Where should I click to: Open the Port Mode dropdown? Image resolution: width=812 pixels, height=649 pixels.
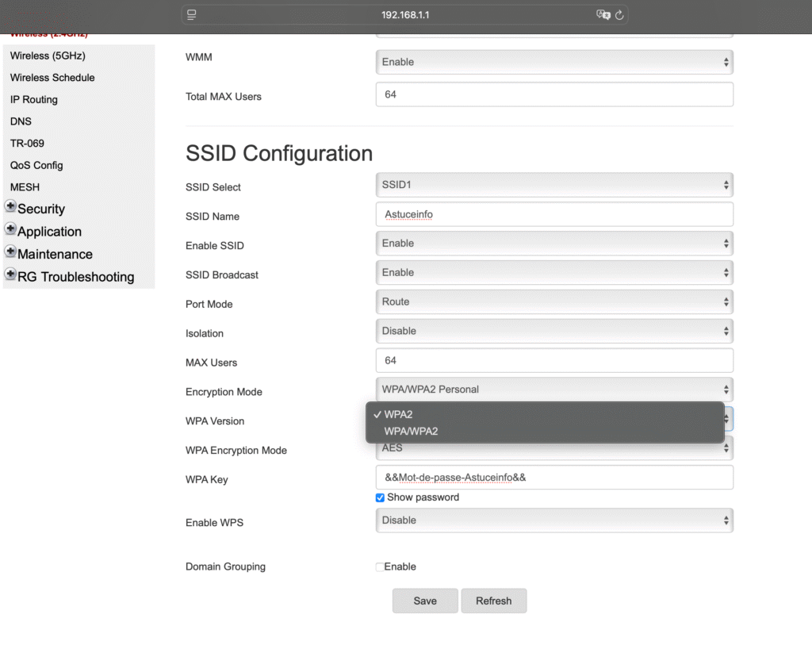[554, 302]
